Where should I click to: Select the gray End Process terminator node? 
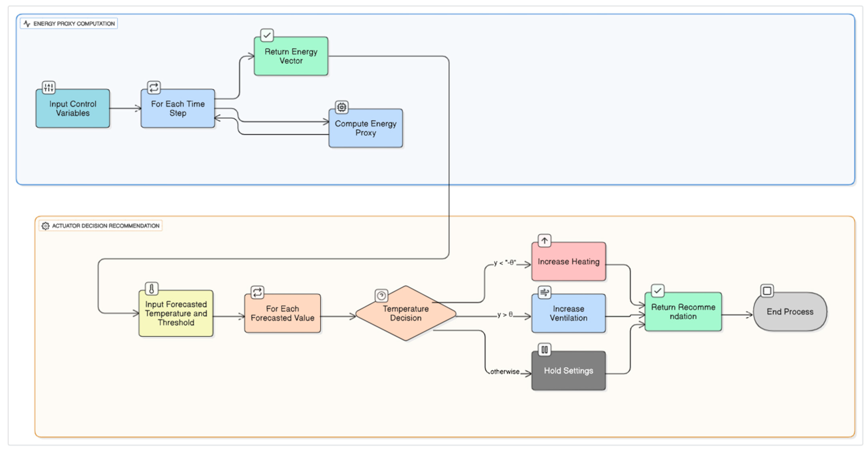pyautogui.click(x=790, y=312)
